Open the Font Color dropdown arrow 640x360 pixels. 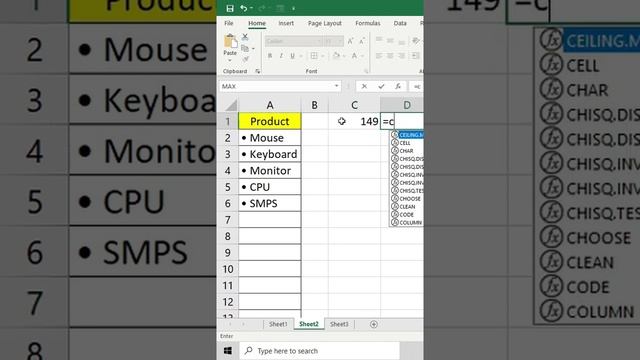[x=362, y=56]
